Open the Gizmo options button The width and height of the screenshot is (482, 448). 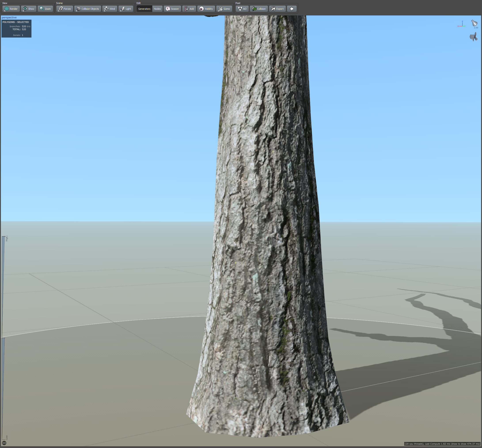tap(224, 9)
